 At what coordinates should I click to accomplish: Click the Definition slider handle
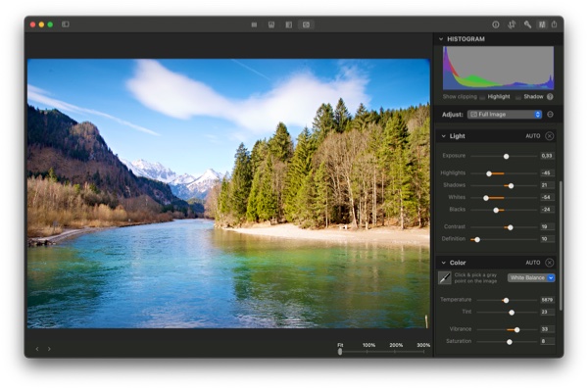pos(477,239)
